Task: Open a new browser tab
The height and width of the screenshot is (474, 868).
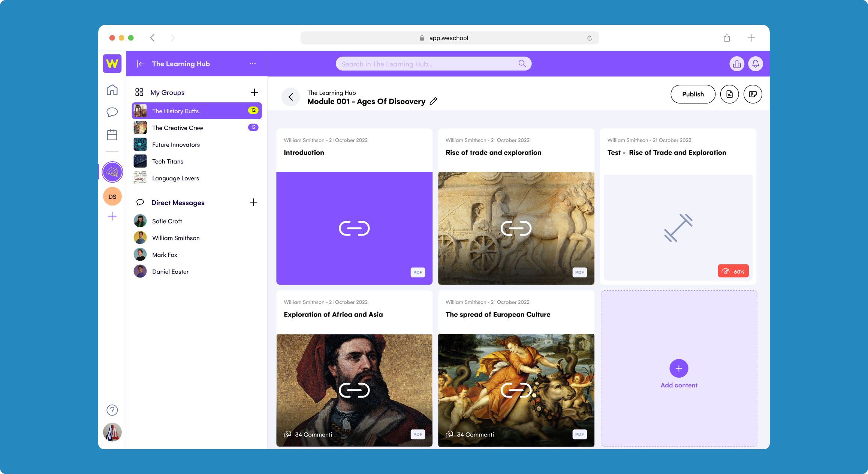Action: 751,38
